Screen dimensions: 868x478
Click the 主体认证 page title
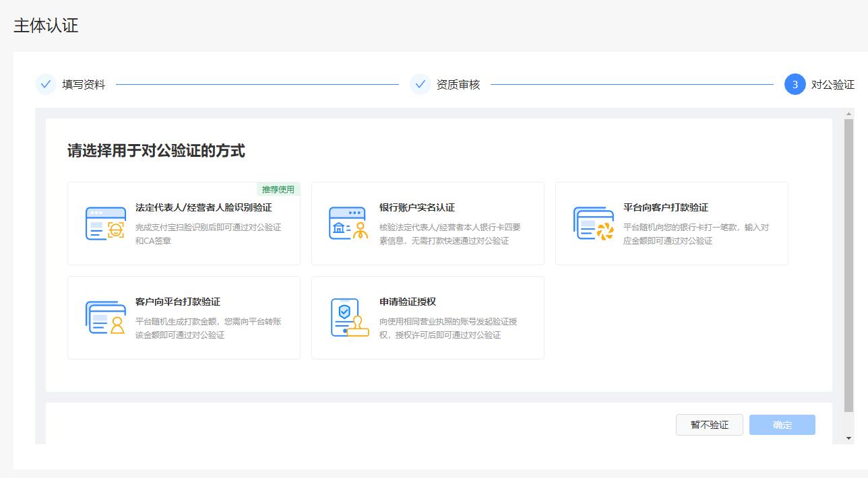click(46, 26)
